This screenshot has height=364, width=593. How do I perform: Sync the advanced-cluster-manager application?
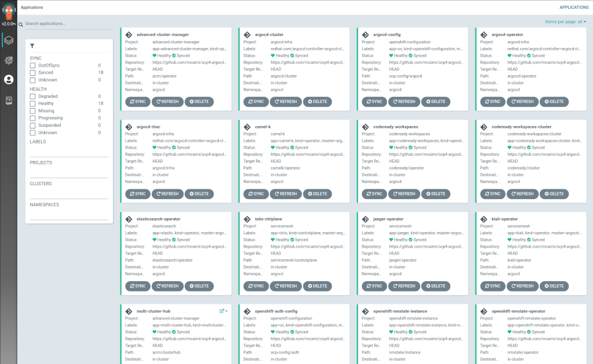138,102
